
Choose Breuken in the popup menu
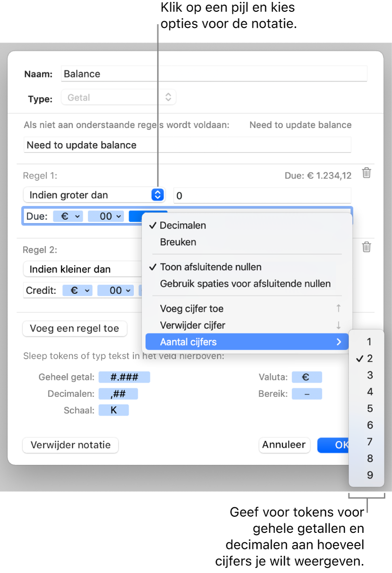[x=247, y=242]
